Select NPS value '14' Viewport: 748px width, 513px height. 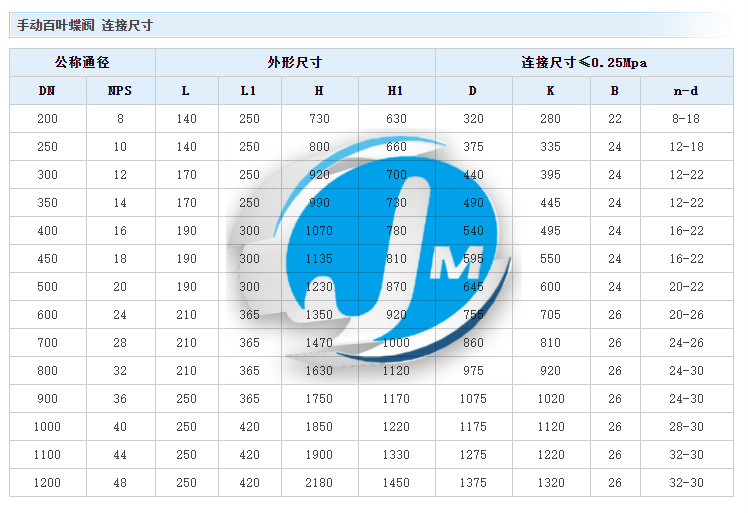click(x=120, y=203)
